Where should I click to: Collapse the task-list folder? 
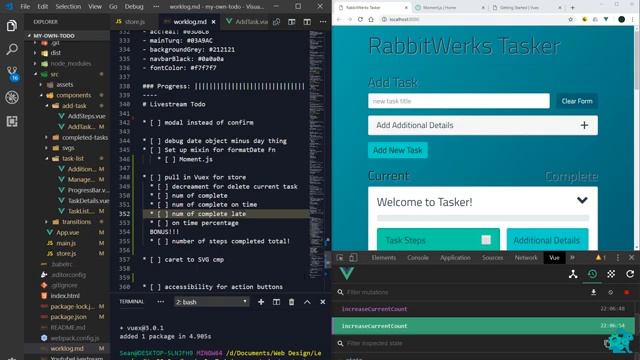click(x=73, y=158)
